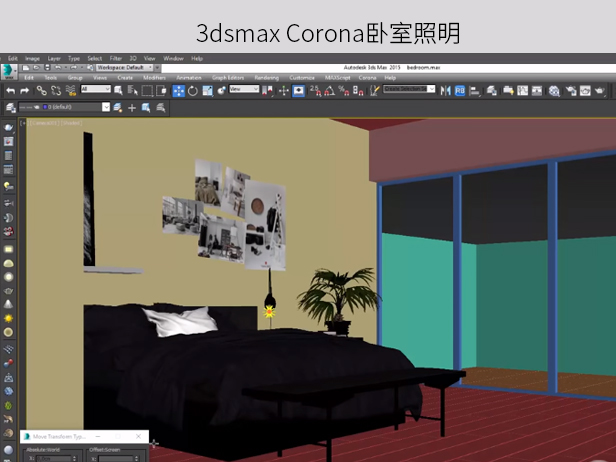Screen dimensions: 616x462
Task: Click the Redo arrow in main toolbar
Action: point(25,90)
